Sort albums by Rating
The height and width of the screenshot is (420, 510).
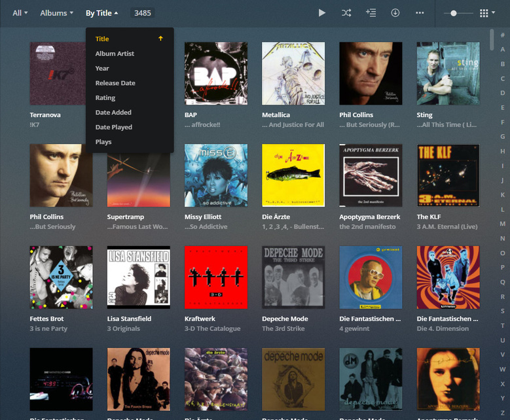pos(105,97)
